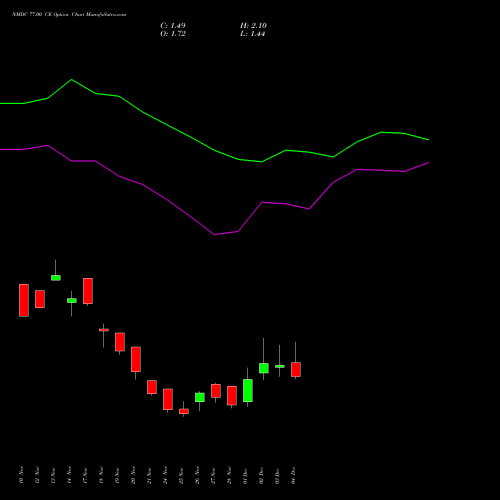
Task: Click the "02 Dec" date axis label
Action: [x=261, y=475]
